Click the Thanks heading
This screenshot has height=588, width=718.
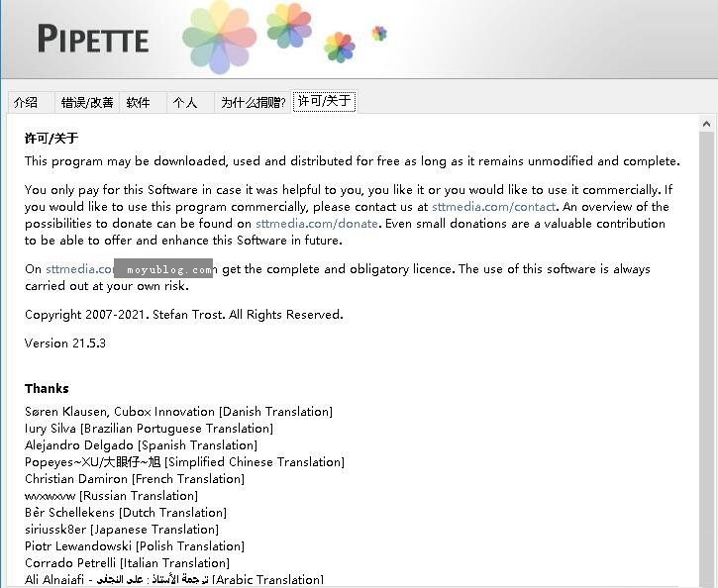(x=47, y=389)
